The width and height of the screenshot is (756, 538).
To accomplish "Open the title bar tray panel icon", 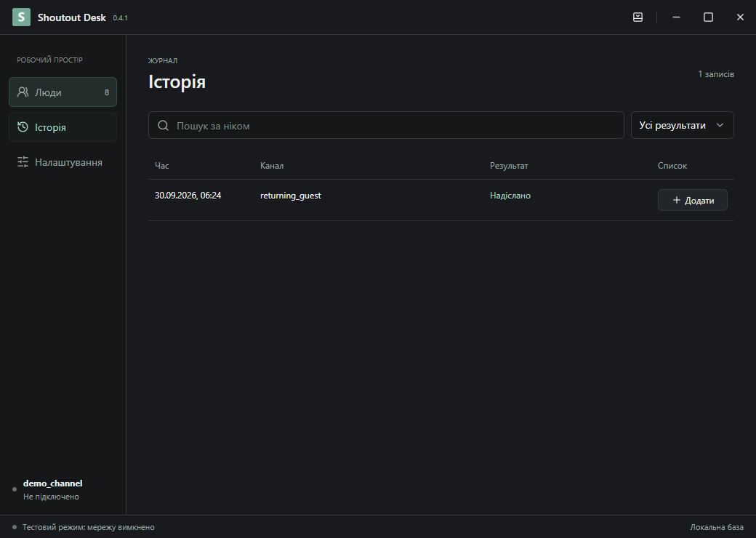I will [638, 17].
